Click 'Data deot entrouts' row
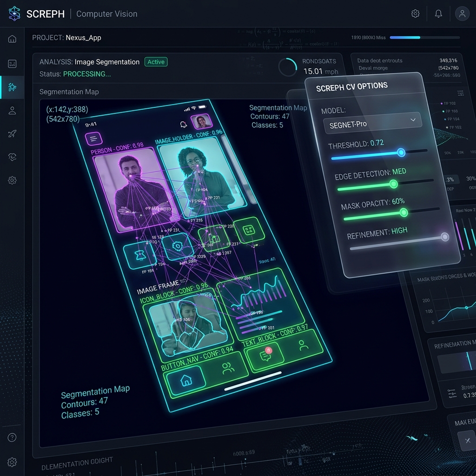 click(379, 60)
